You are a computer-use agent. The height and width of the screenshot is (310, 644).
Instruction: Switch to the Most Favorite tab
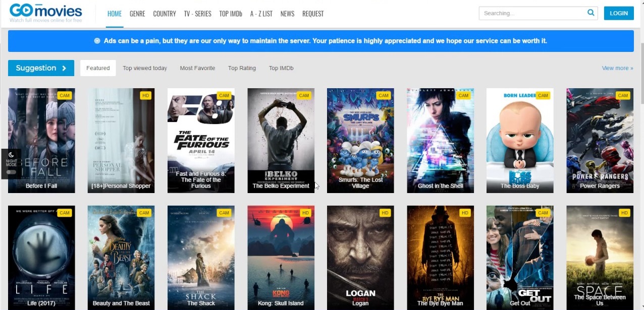(197, 68)
